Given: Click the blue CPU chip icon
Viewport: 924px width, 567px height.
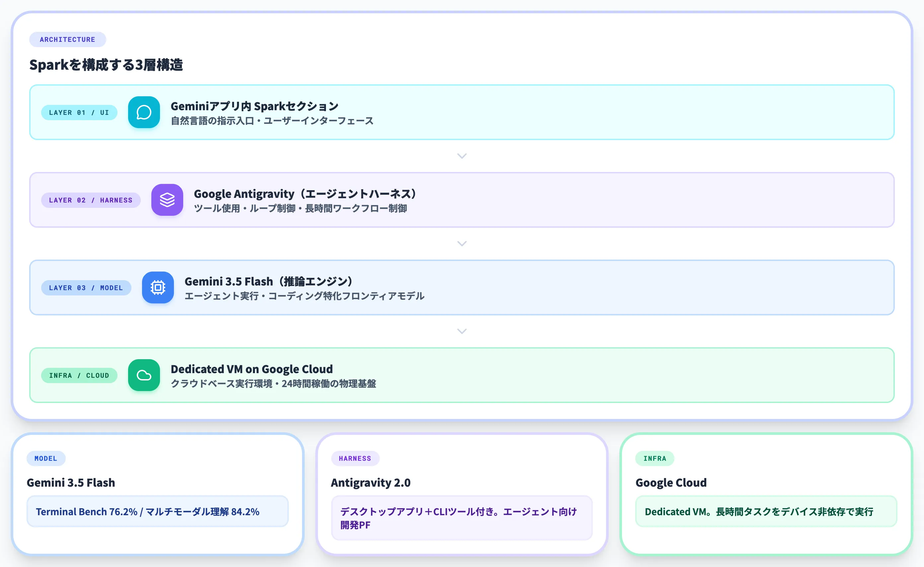Looking at the screenshot, I should (x=158, y=287).
